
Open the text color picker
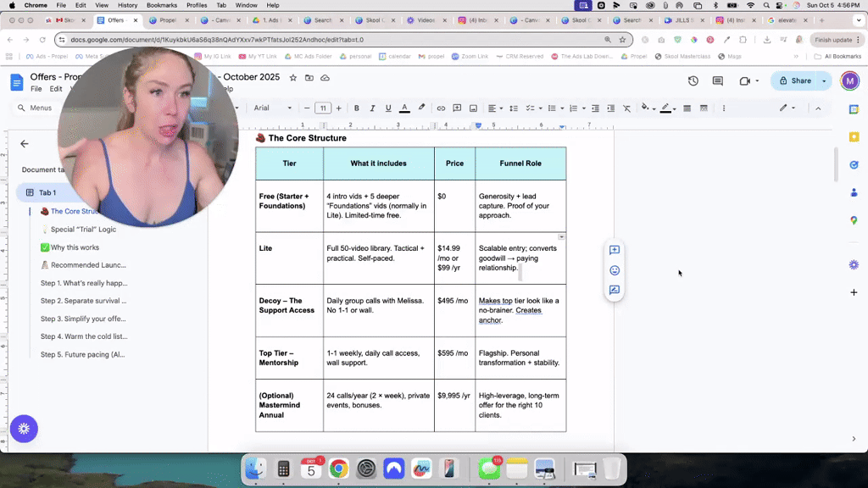[x=404, y=108]
